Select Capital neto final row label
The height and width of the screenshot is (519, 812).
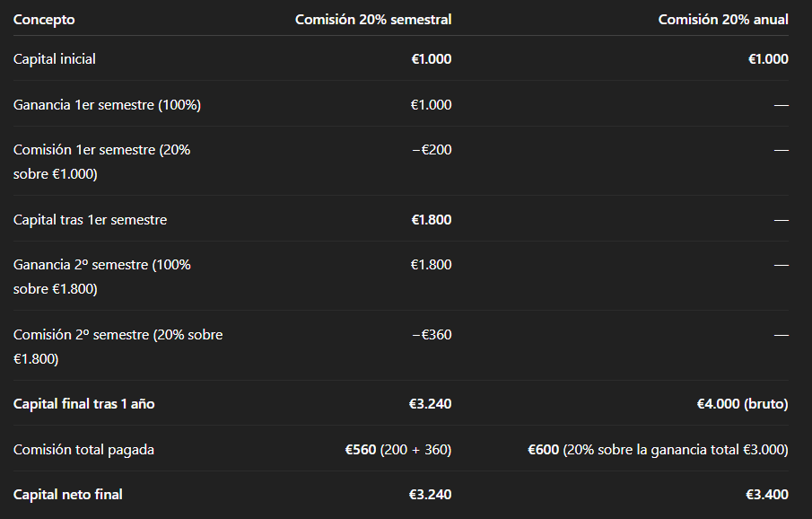click(68, 495)
